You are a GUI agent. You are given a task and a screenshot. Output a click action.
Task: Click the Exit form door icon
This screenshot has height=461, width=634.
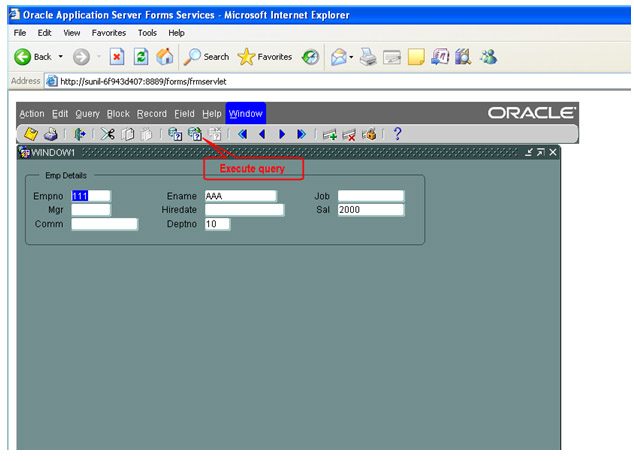[80, 134]
